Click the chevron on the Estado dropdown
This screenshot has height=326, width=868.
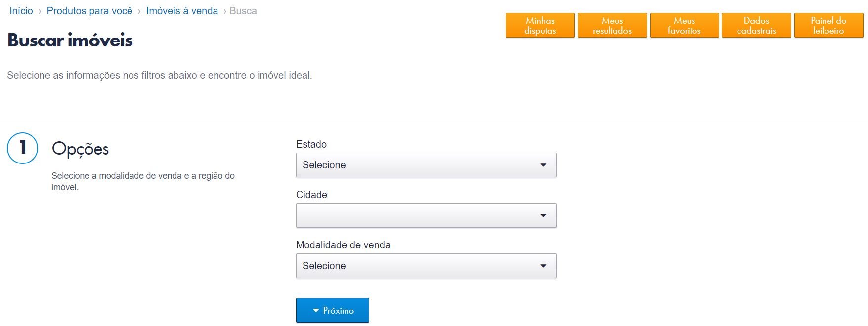point(544,165)
